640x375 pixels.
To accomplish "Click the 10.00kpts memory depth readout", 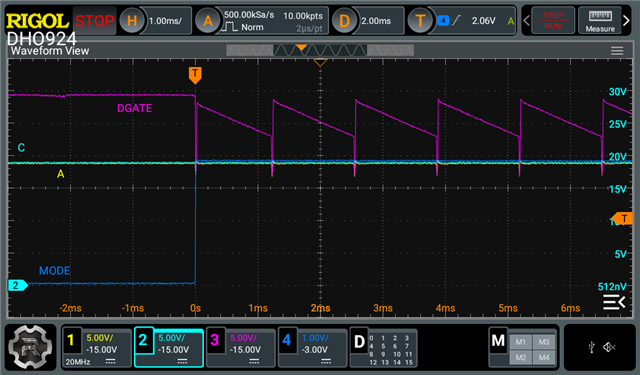I will point(303,16).
